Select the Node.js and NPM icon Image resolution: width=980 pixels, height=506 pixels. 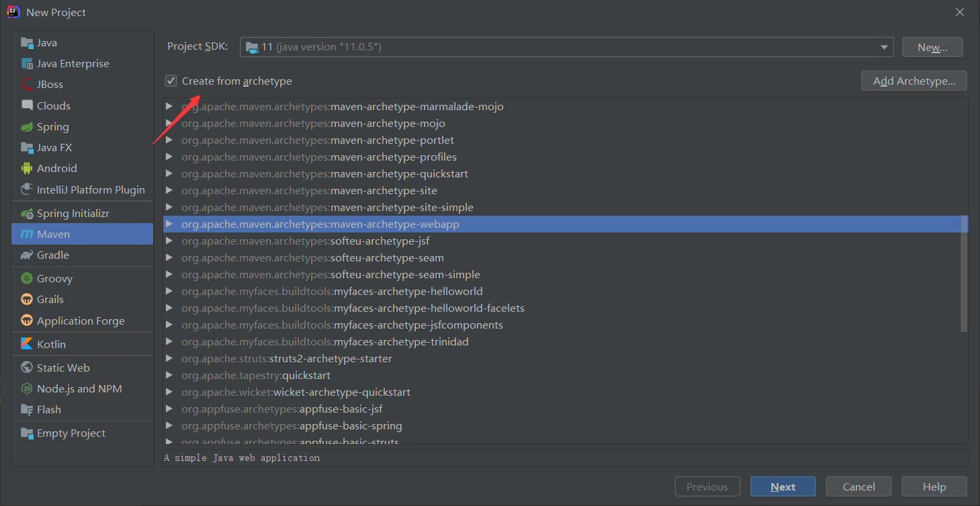coord(27,389)
